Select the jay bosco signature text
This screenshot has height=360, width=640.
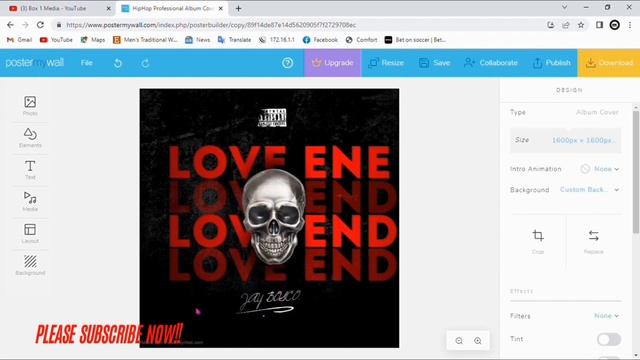[x=269, y=302]
